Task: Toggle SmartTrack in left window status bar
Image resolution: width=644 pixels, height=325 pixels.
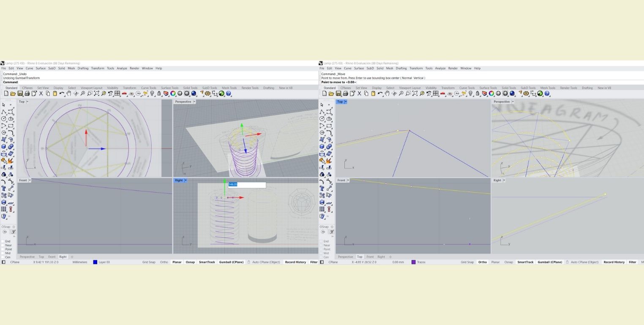Action: [207, 262]
